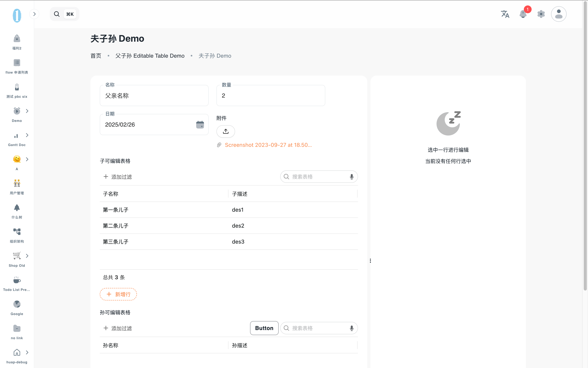Image resolution: width=588 pixels, height=368 pixels.
Task: Select the A emoji sidebar item
Action: click(17, 163)
